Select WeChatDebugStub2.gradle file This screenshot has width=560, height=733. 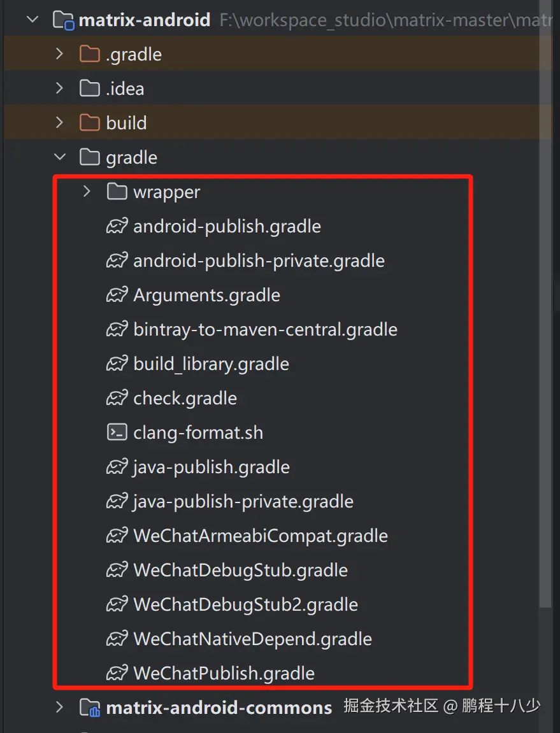pos(245,605)
